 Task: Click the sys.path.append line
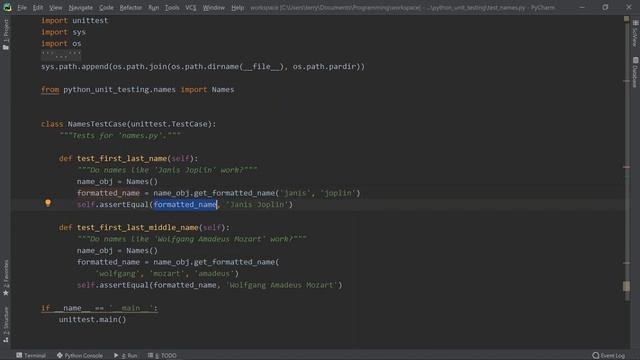(x=203, y=67)
